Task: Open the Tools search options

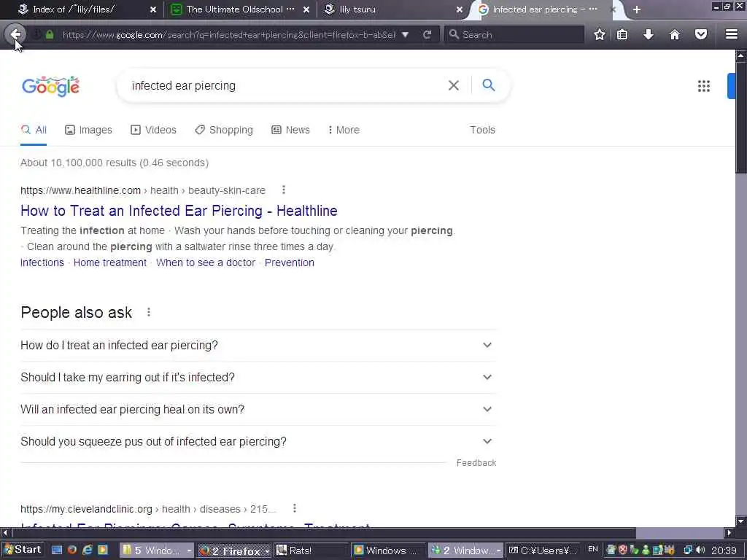Action: [x=482, y=130]
